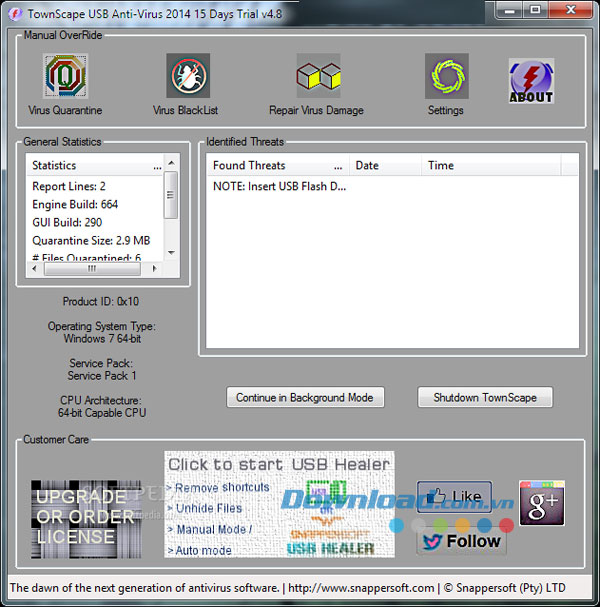
Task: Click '64-bit Capable CPU' text
Action: point(102,413)
